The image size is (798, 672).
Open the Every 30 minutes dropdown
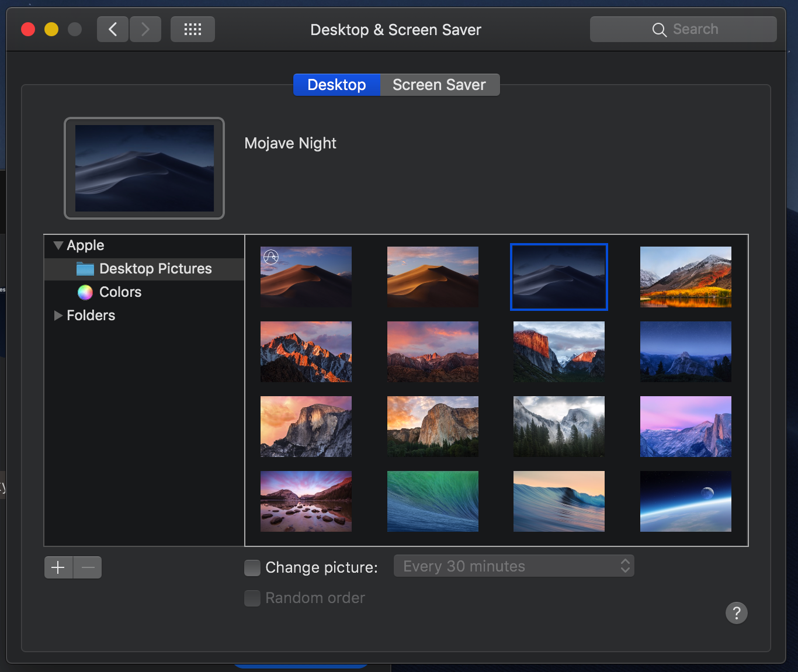(x=514, y=566)
